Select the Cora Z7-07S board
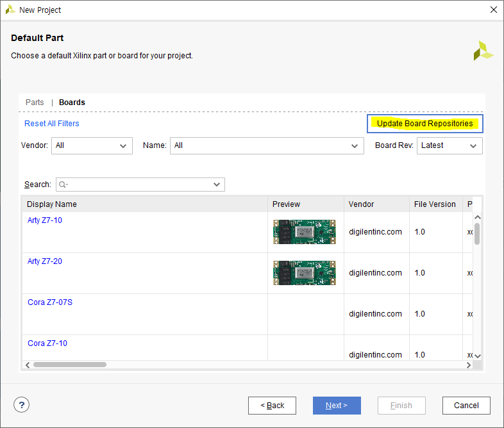Viewport: 504px width, 428px height. (50, 302)
